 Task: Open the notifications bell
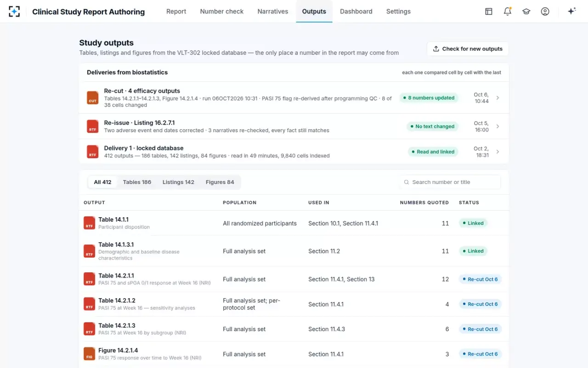point(508,11)
